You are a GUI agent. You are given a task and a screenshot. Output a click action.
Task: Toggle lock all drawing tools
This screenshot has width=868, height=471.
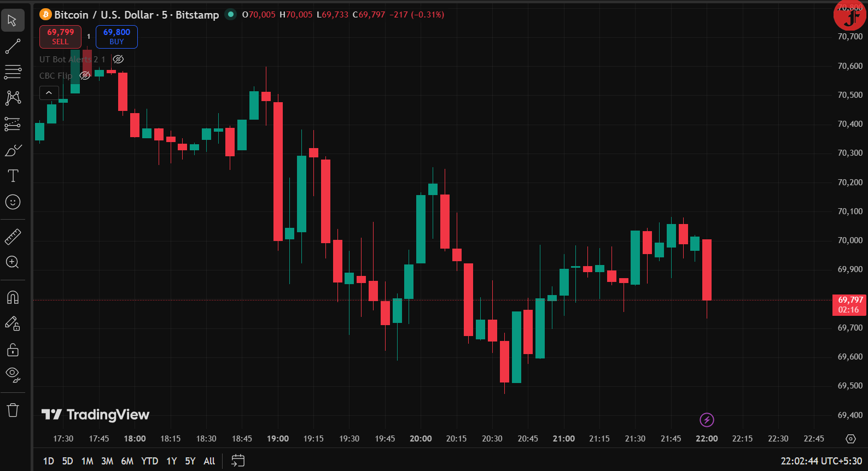point(13,350)
